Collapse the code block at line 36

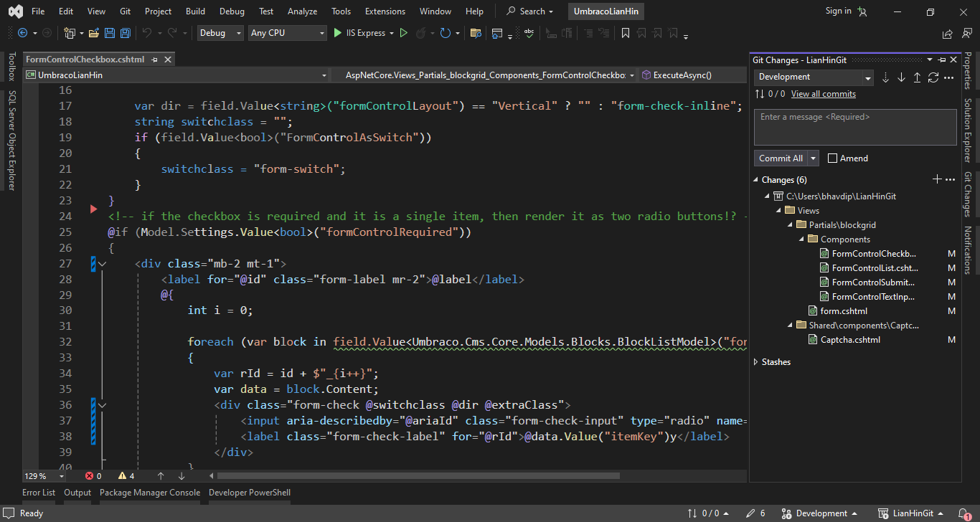click(x=102, y=405)
